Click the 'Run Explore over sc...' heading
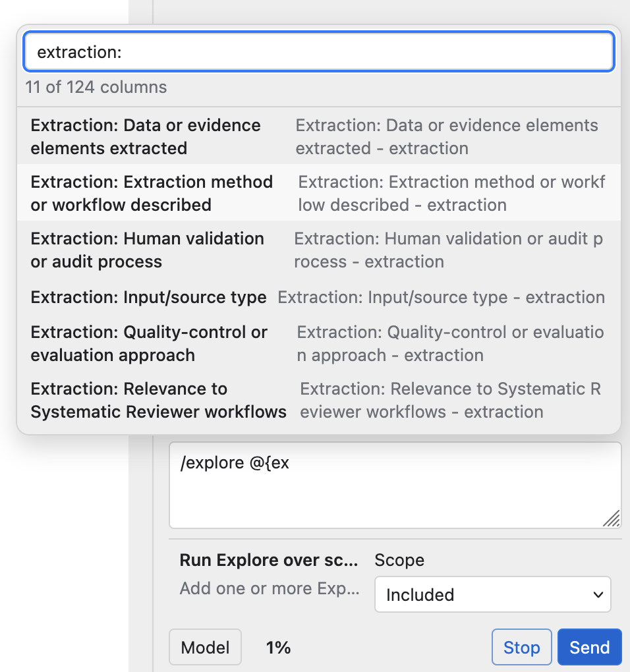 (269, 560)
